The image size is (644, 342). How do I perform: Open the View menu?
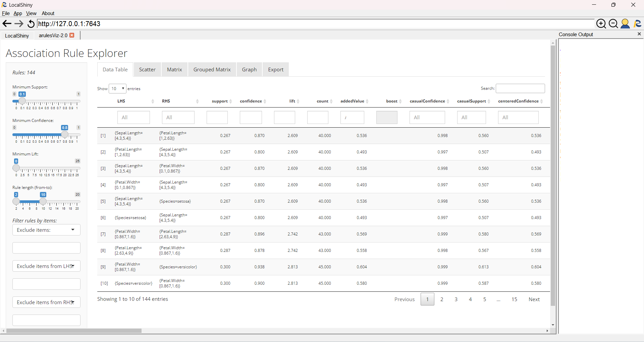pos(31,13)
